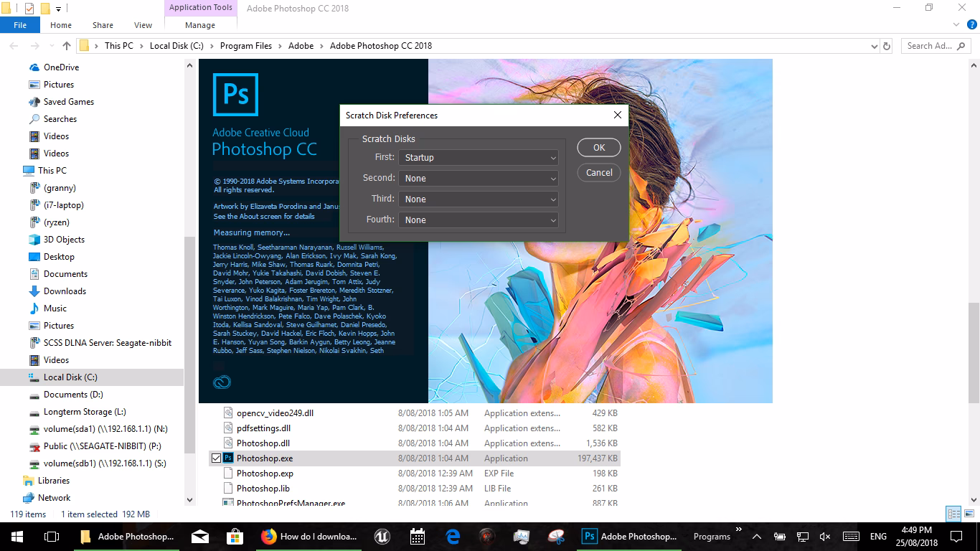Click OK in the Scratch Disk Preferences dialog
This screenshot has height=551, width=980.
pos(598,147)
